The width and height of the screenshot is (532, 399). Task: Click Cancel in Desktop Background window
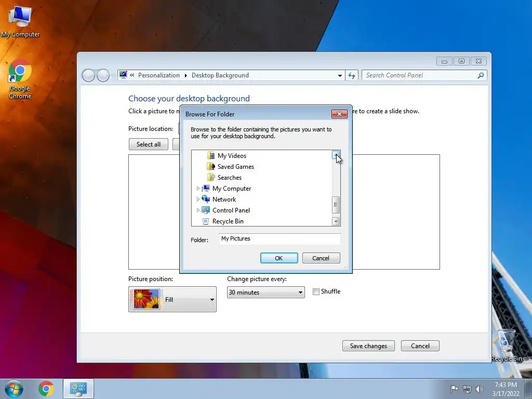pos(420,345)
